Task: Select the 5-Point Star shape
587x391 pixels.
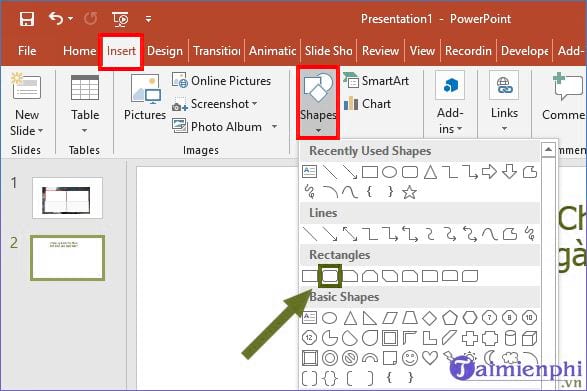Action: [410, 192]
